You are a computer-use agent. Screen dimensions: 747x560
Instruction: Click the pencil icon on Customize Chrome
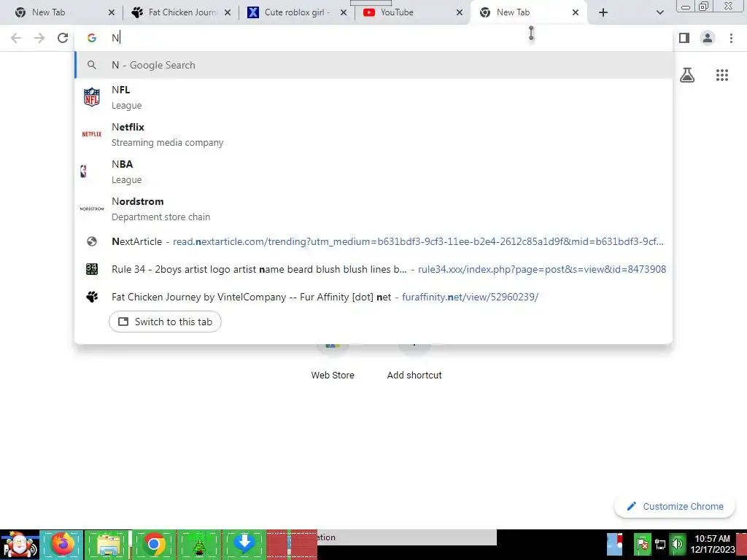pos(631,506)
